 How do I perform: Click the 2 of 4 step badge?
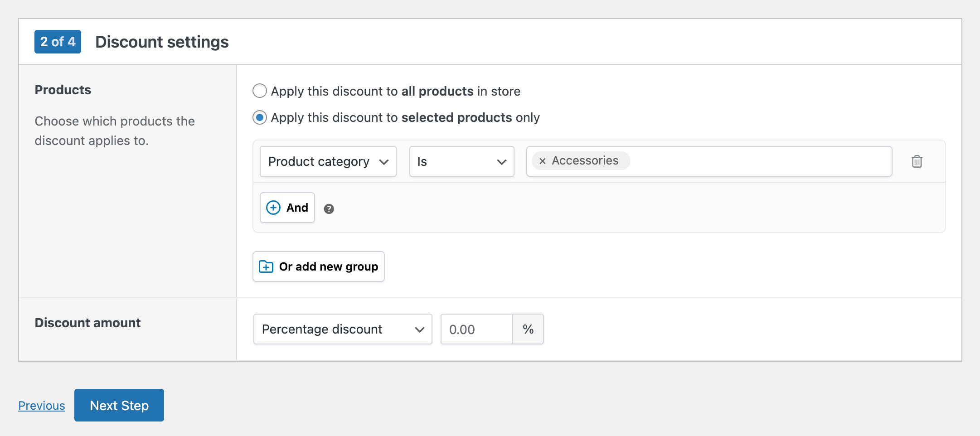[x=58, y=42]
